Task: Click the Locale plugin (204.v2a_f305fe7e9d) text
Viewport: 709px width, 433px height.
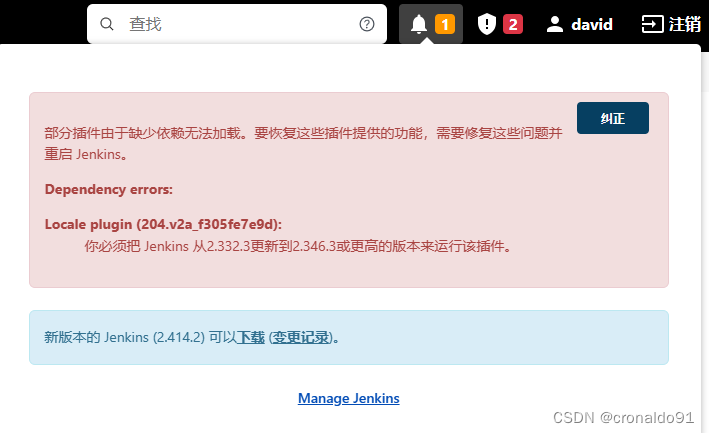Action: [x=163, y=224]
